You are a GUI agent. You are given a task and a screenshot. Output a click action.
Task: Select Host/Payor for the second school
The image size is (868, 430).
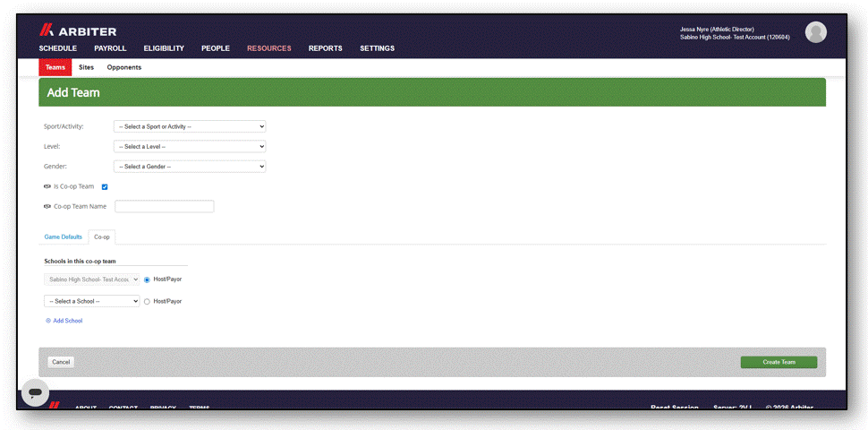(147, 301)
